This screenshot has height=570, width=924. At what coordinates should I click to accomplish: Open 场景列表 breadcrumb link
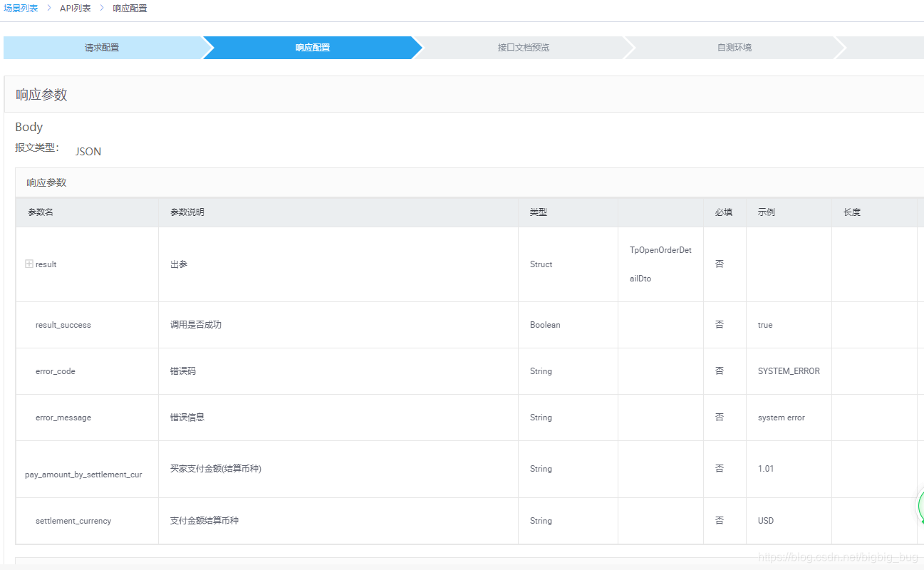pyautogui.click(x=21, y=9)
